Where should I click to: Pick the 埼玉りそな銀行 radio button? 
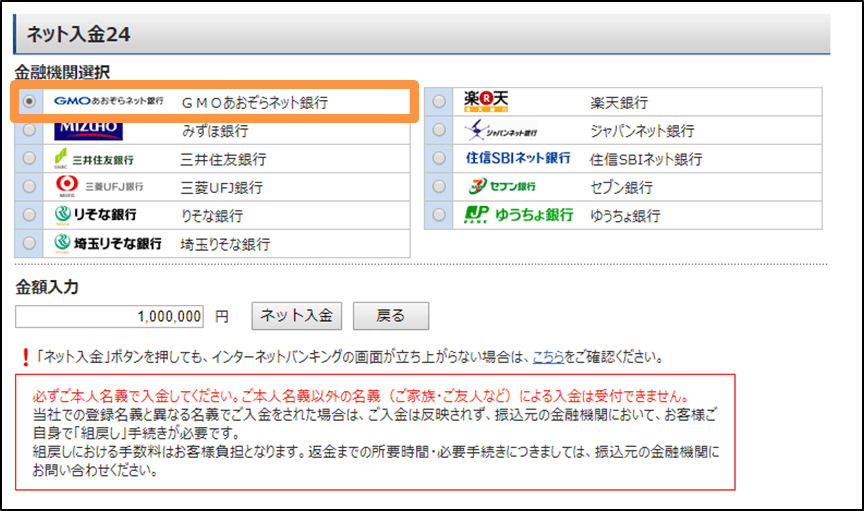coord(29,243)
